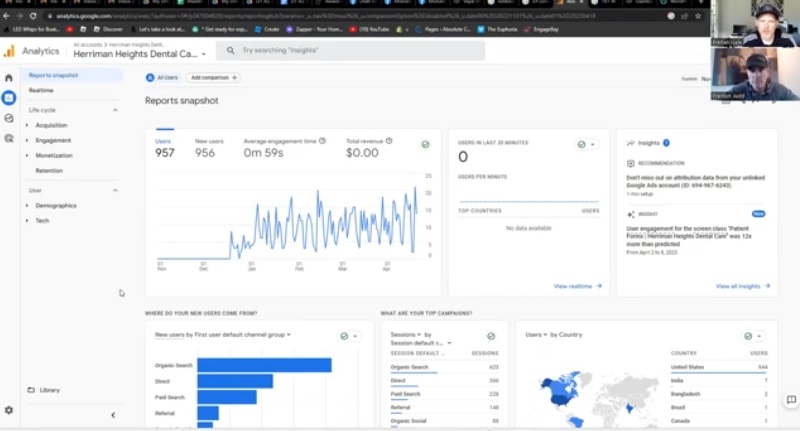The height and width of the screenshot is (431, 800).
Task: Select Total revenue metric tab
Action: click(369, 148)
